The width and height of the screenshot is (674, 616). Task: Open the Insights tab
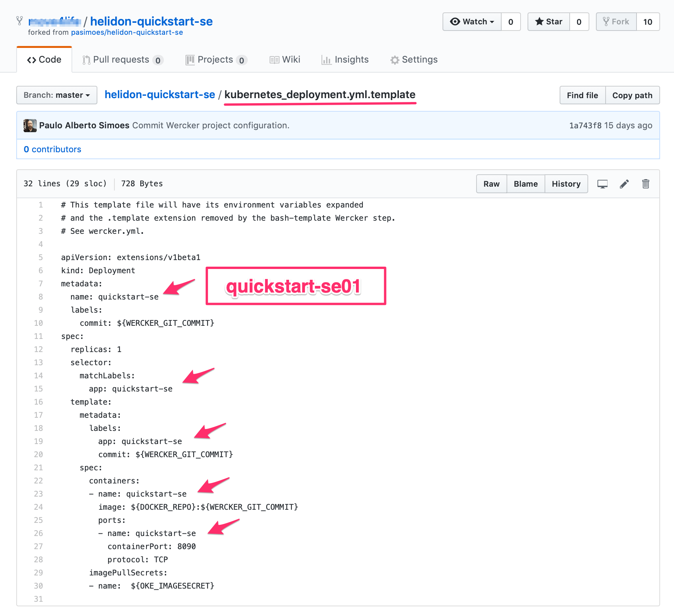345,60
